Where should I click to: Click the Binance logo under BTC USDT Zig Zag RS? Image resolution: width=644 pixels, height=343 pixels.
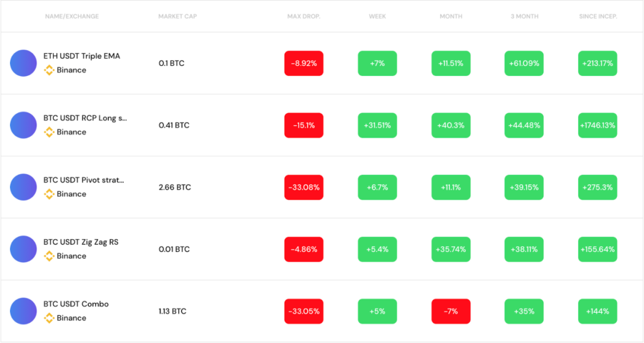click(49, 256)
